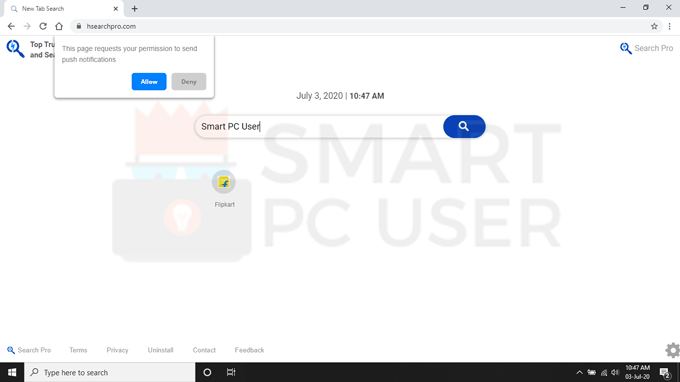Screen dimensions: 680x382
Task: Select the New Tab Search tab
Action: (x=64, y=9)
